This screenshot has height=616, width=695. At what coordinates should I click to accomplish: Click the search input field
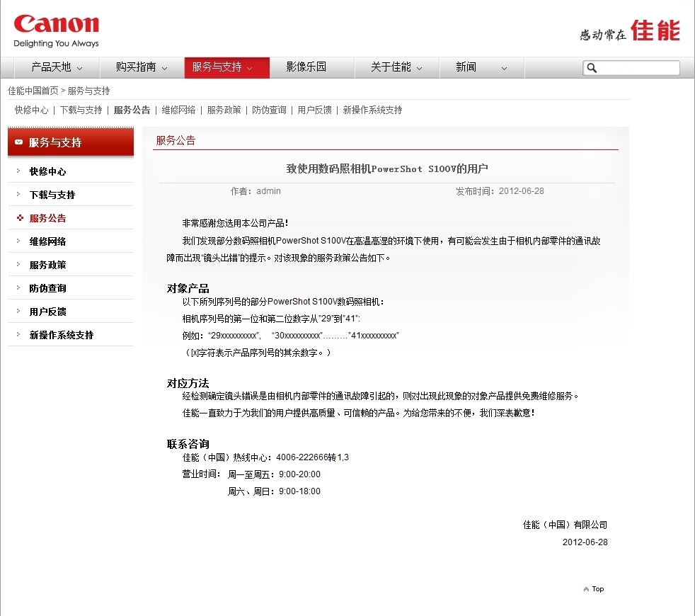[631, 68]
